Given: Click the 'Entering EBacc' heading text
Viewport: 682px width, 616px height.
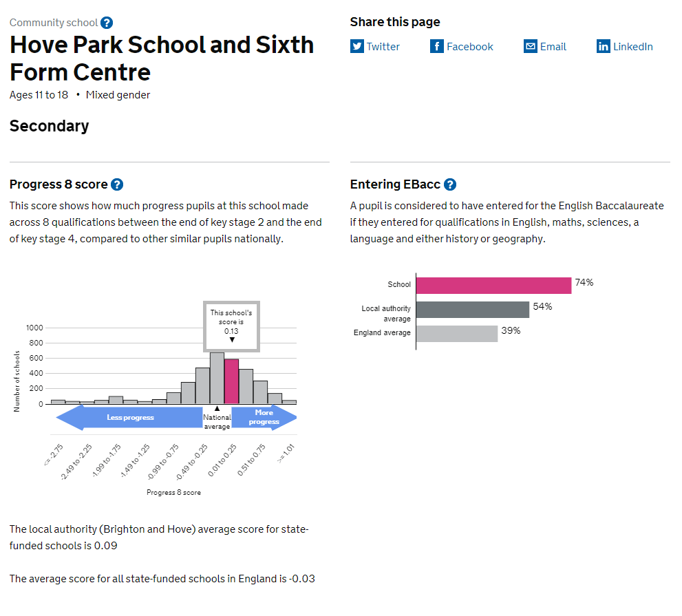Looking at the screenshot, I should click(396, 184).
